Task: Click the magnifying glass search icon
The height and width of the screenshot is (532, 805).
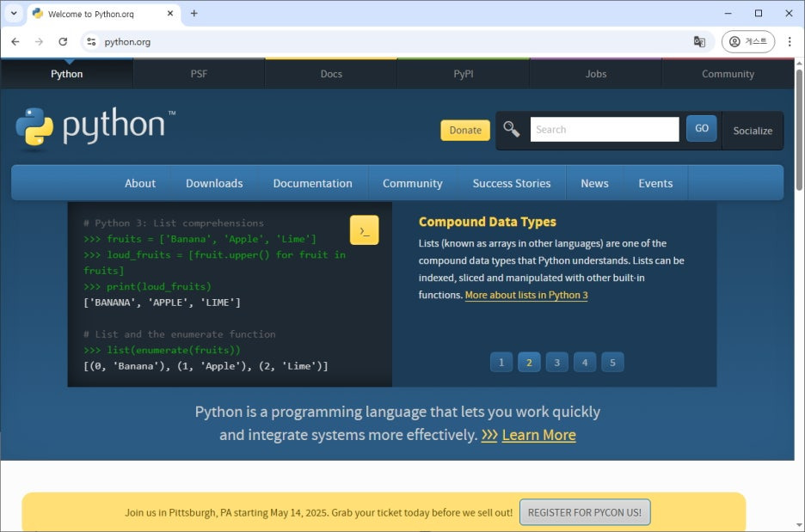Action: (512, 129)
